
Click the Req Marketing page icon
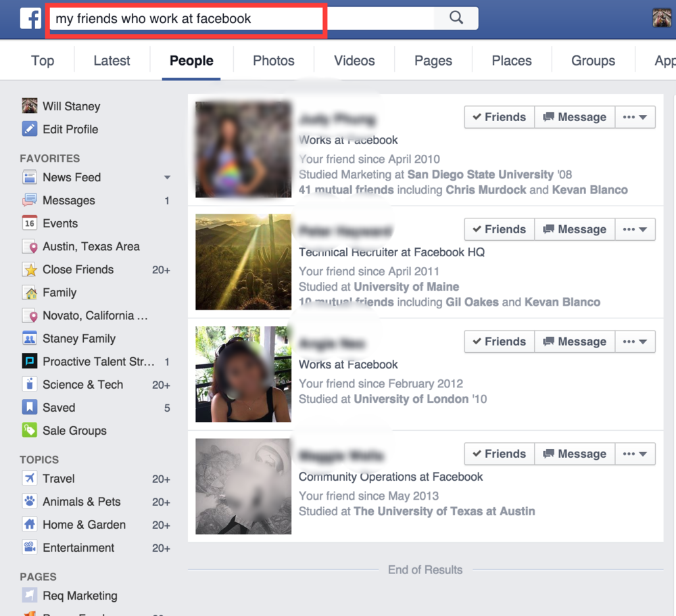(30, 595)
